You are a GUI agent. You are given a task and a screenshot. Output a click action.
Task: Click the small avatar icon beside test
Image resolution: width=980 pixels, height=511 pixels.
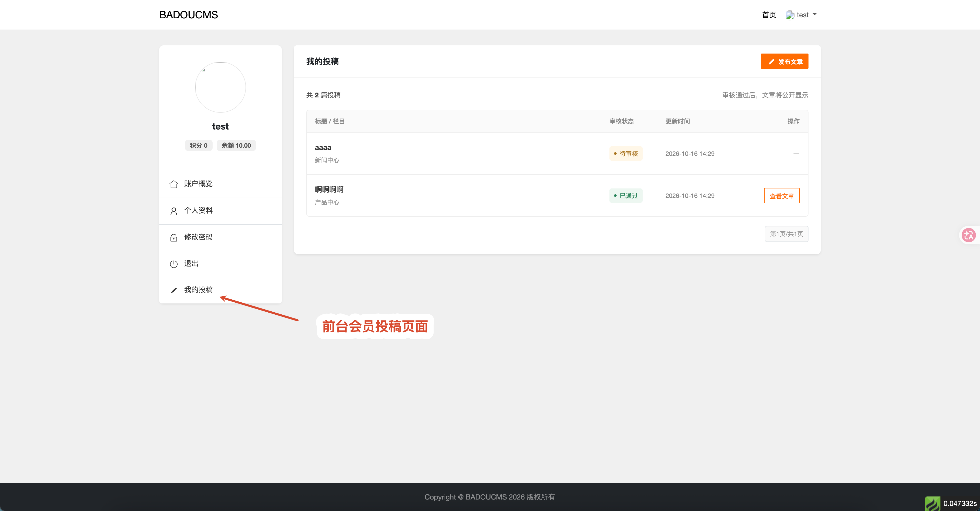coord(789,15)
